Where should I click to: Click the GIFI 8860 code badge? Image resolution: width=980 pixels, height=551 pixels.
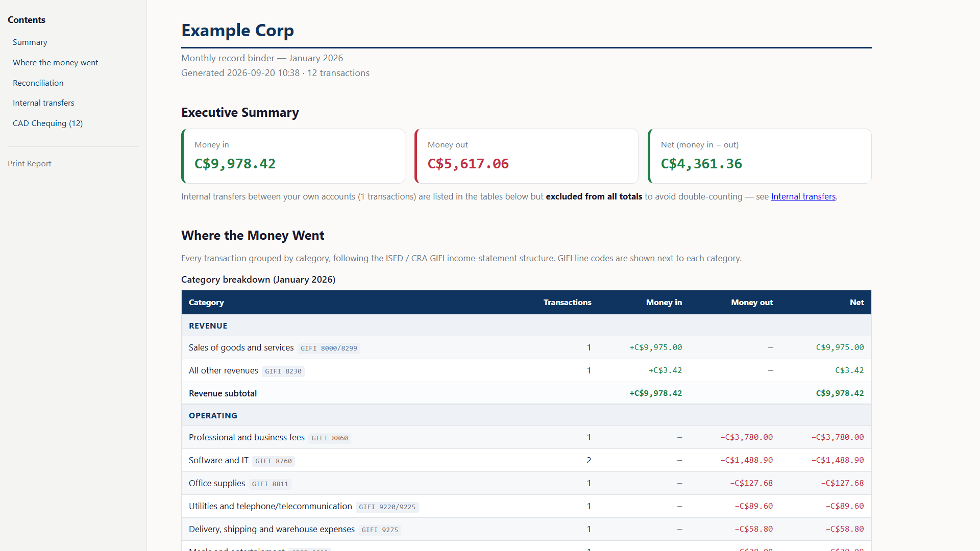point(330,438)
